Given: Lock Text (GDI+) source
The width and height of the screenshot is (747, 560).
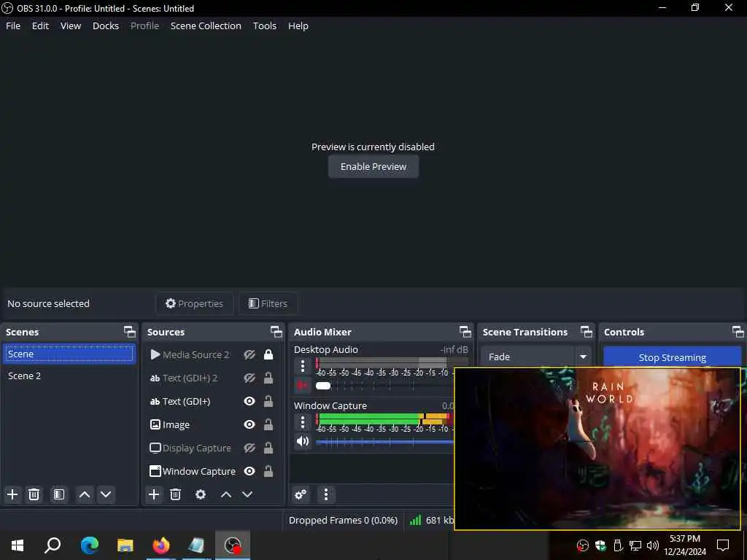Looking at the screenshot, I should pyautogui.click(x=268, y=401).
